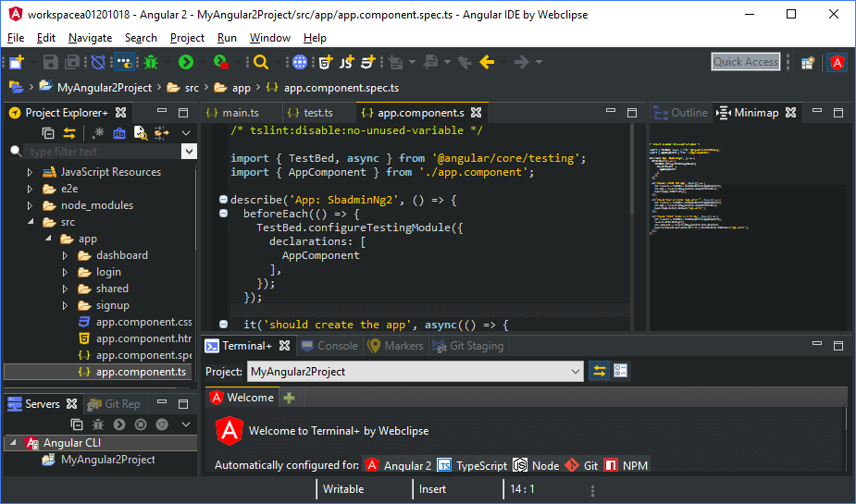Viewport: 856px width, 504px height.
Task: Click the Open Perspective icon
Action: click(x=808, y=62)
